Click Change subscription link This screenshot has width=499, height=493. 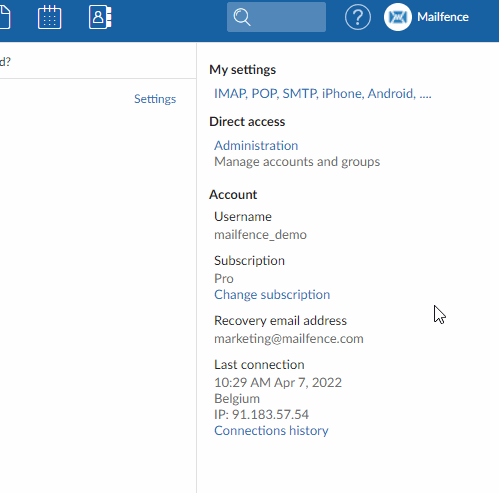(272, 295)
